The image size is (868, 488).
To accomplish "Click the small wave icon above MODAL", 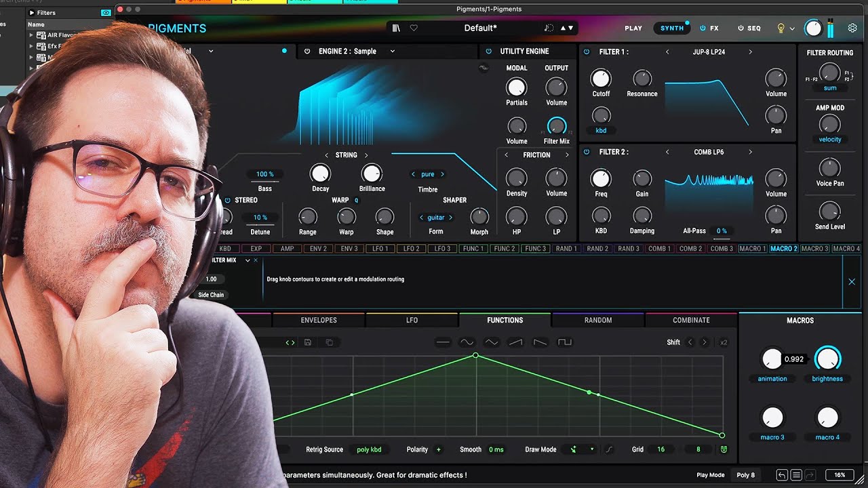I will pyautogui.click(x=483, y=68).
